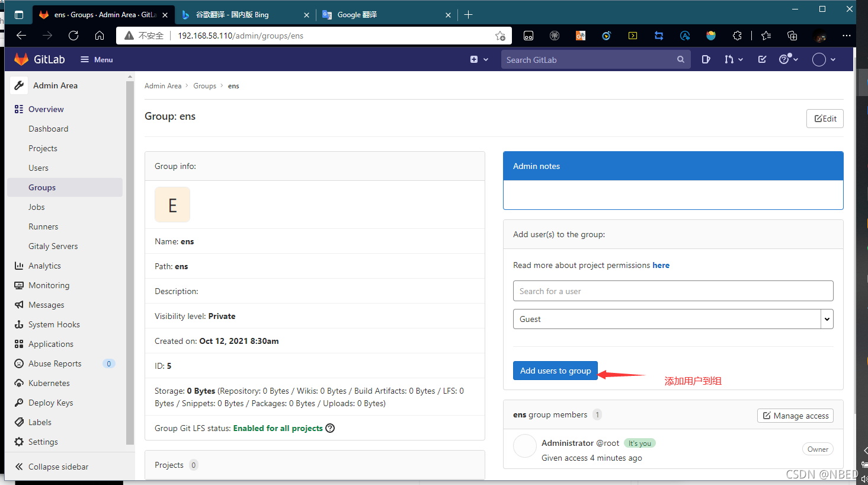The image size is (868, 485).
Task: Open the GitLab issues icon
Action: (x=706, y=59)
